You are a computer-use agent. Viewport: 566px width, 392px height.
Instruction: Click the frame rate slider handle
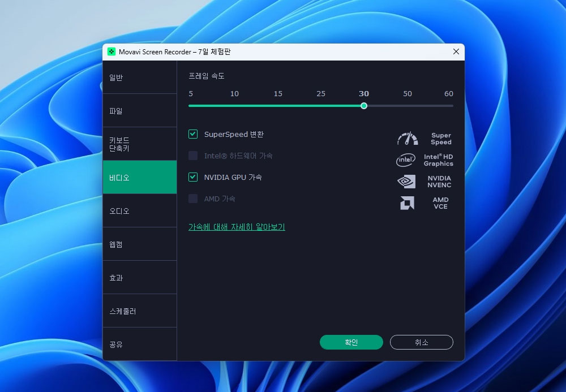(x=364, y=106)
